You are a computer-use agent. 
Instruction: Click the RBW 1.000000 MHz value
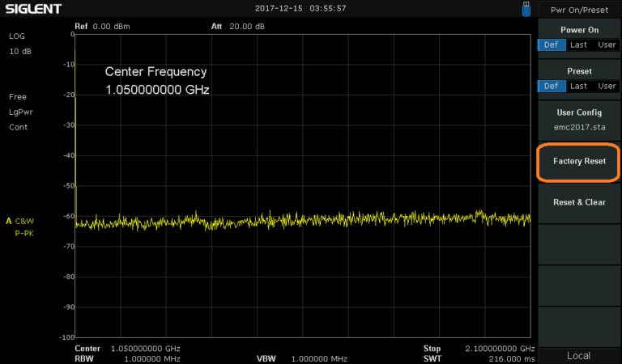[x=145, y=358]
